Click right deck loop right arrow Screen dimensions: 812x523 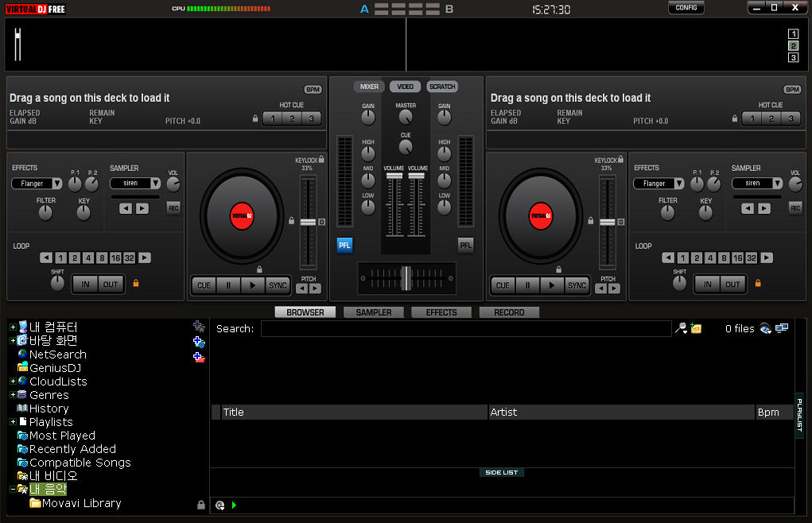[767, 258]
